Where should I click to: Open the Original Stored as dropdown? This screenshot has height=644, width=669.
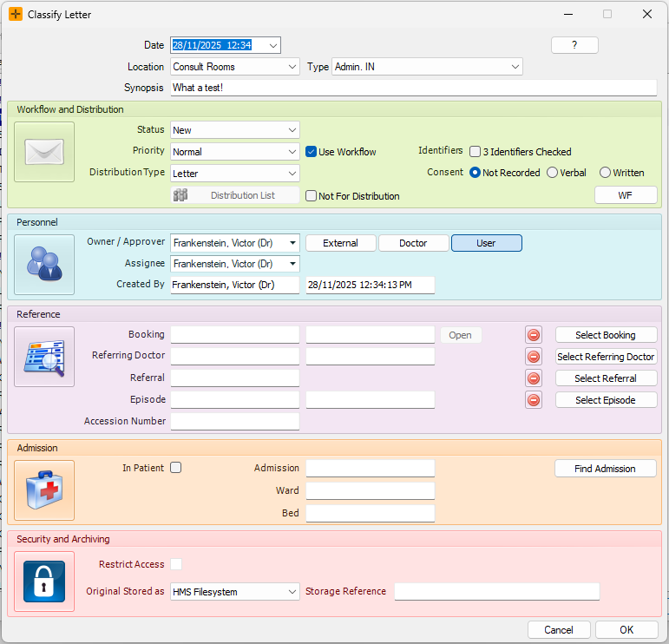point(234,592)
